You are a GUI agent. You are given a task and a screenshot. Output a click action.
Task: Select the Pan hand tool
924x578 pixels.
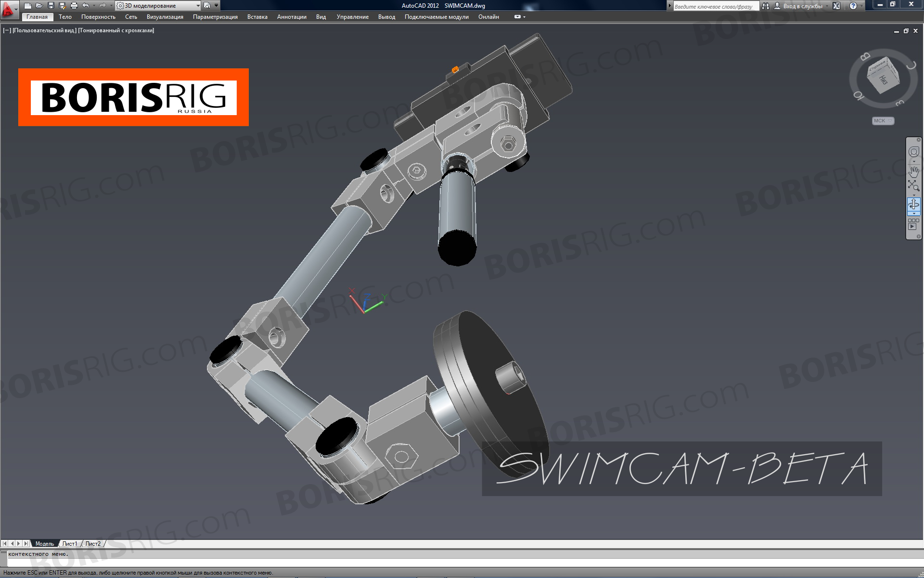point(913,172)
